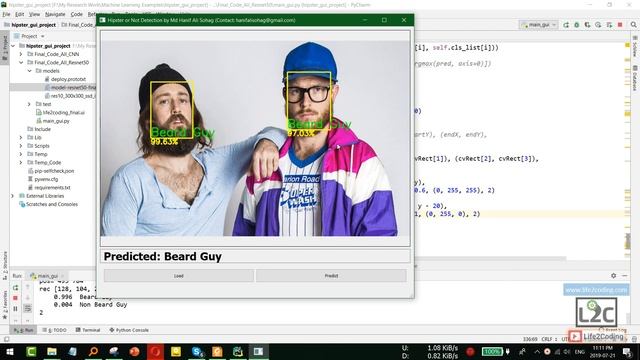Expand the Scripts folder

tap(21, 146)
